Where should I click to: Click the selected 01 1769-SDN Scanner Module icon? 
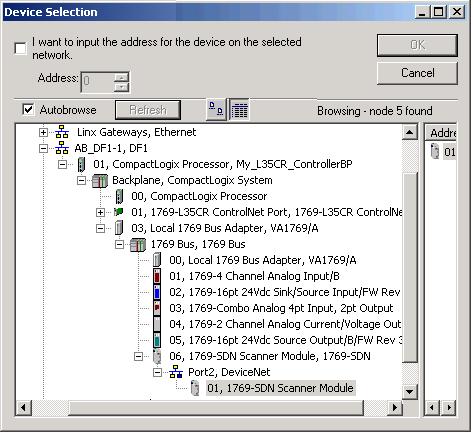pos(195,388)
